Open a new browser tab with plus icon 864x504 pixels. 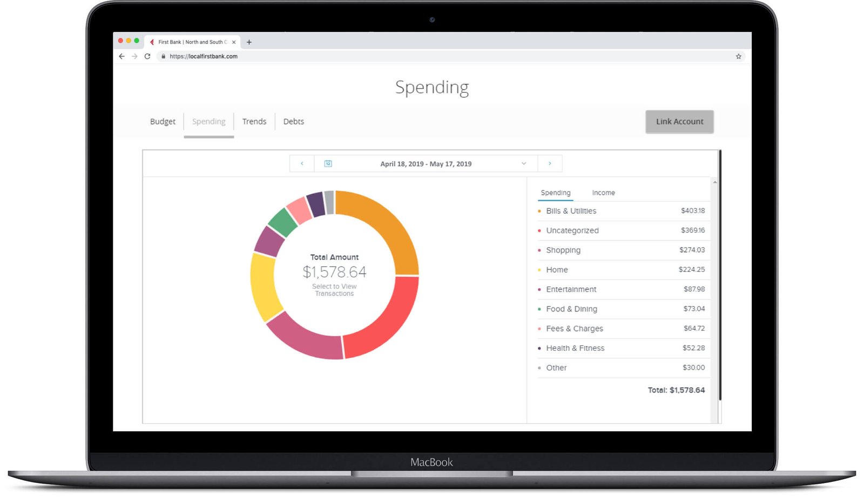click(249, 42)
